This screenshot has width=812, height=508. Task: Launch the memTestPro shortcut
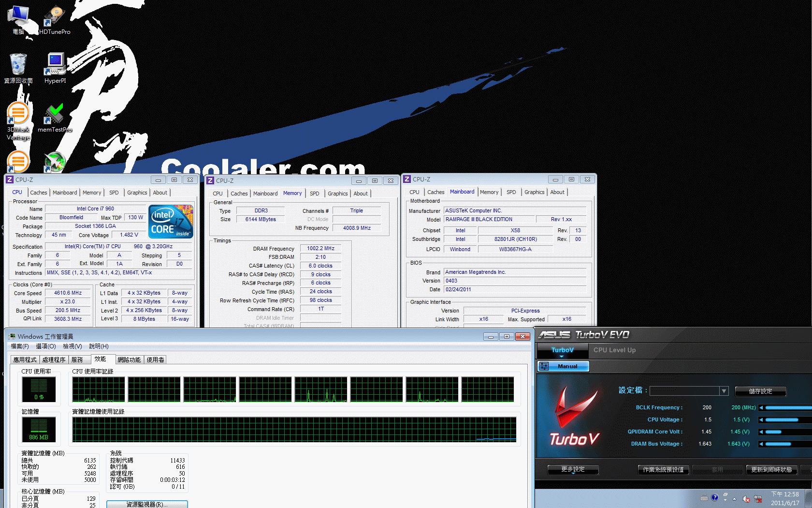tap(55, 118)
